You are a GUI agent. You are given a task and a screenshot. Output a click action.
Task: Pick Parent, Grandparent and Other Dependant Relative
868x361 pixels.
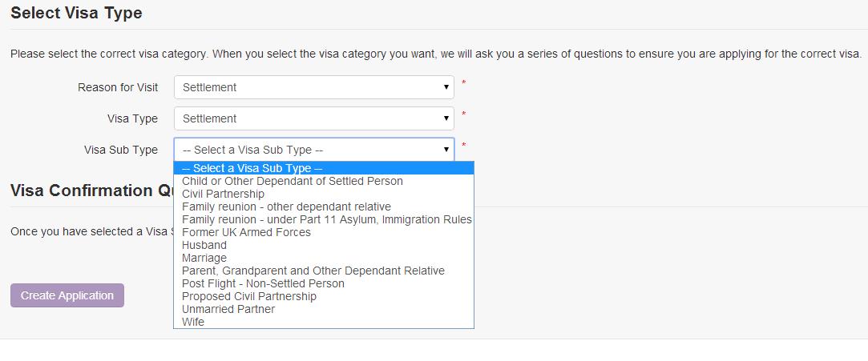[x=313, y=271]
